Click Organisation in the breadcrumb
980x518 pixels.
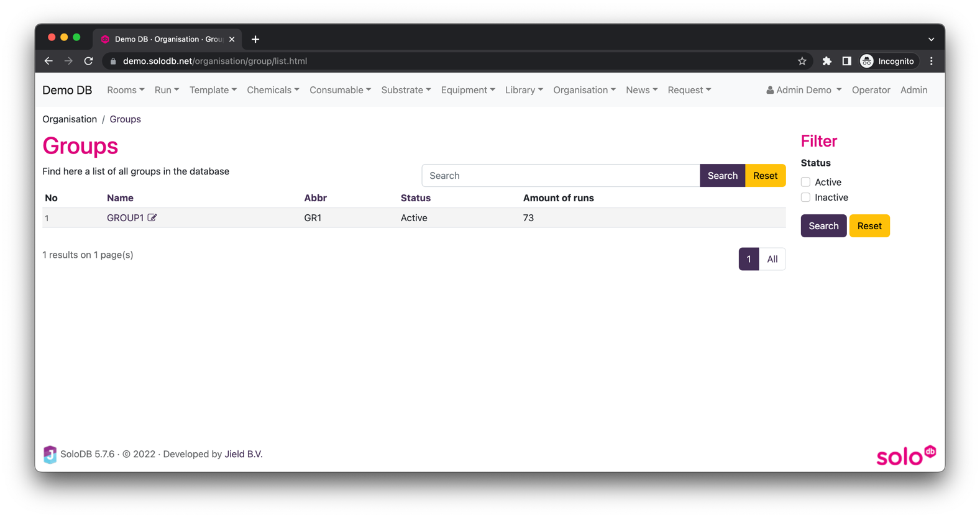pos(70,119)
